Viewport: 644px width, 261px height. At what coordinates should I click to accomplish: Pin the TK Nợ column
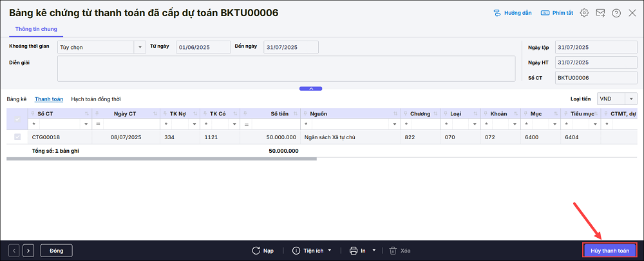tap(165, 113)
